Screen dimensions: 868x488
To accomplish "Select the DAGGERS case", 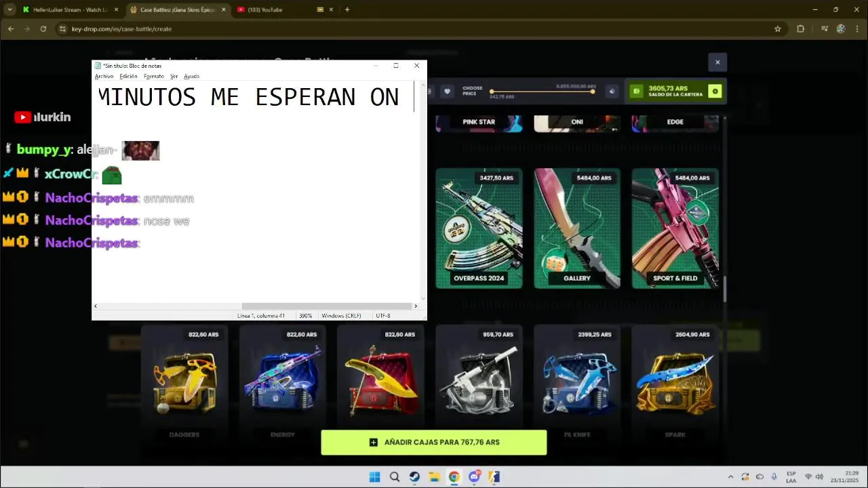I will tap(184, 383).
